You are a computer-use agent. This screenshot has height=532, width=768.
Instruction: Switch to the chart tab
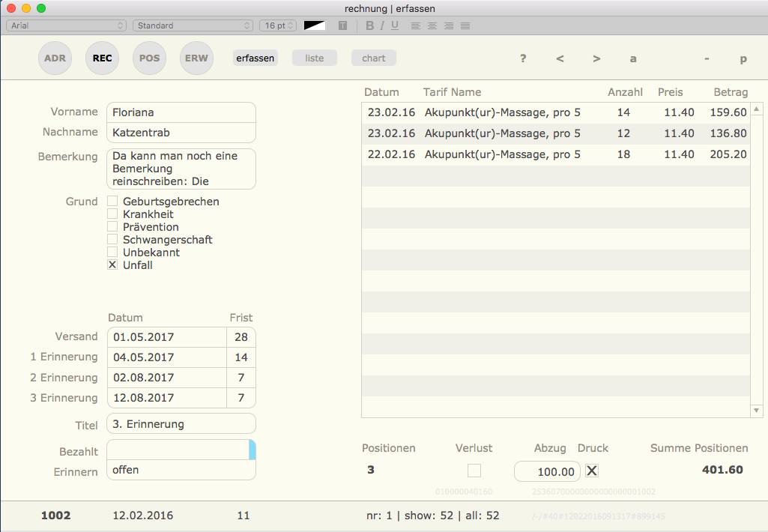pos(374,58)
